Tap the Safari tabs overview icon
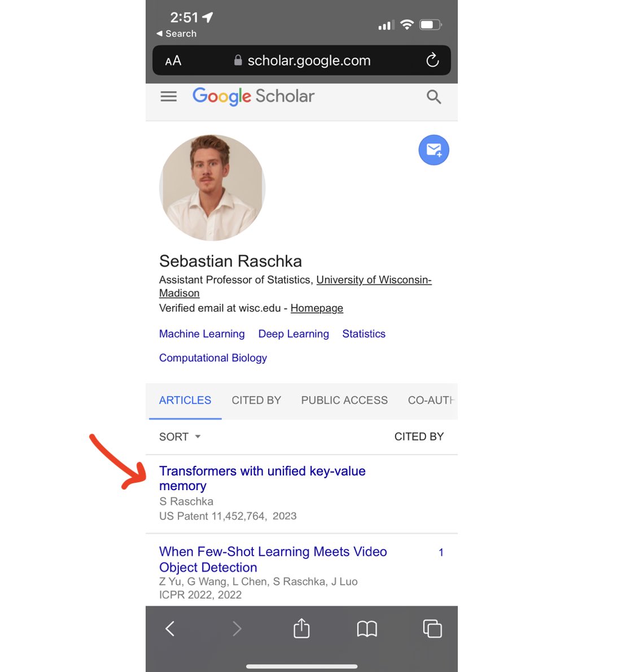Screen dimensions: 639x672 432,628
